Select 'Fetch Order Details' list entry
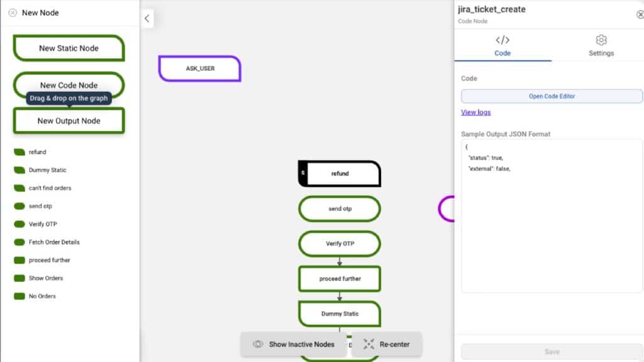Image resolution: width=644 pixels, height=362 pixels. [54, 242]
